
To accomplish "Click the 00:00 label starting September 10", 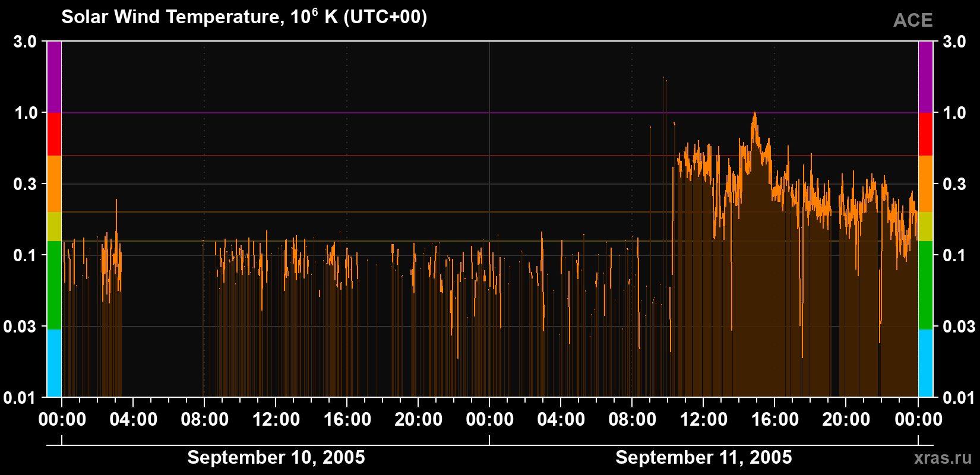I will pyautogui.click(x=62, y=419).
